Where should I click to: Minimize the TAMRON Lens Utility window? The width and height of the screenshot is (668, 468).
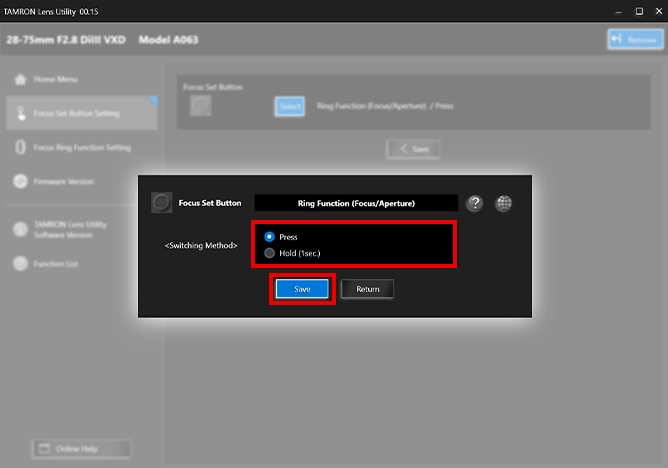coord(619,11)
